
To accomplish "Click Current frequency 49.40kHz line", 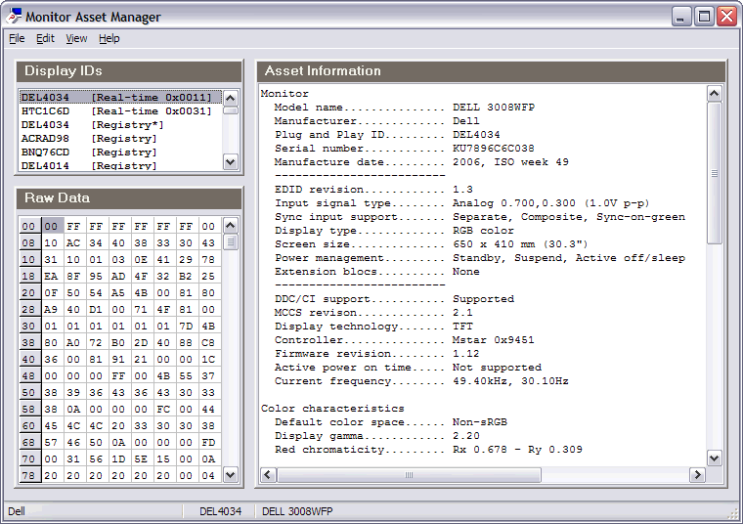I will [x=421, y=381].
